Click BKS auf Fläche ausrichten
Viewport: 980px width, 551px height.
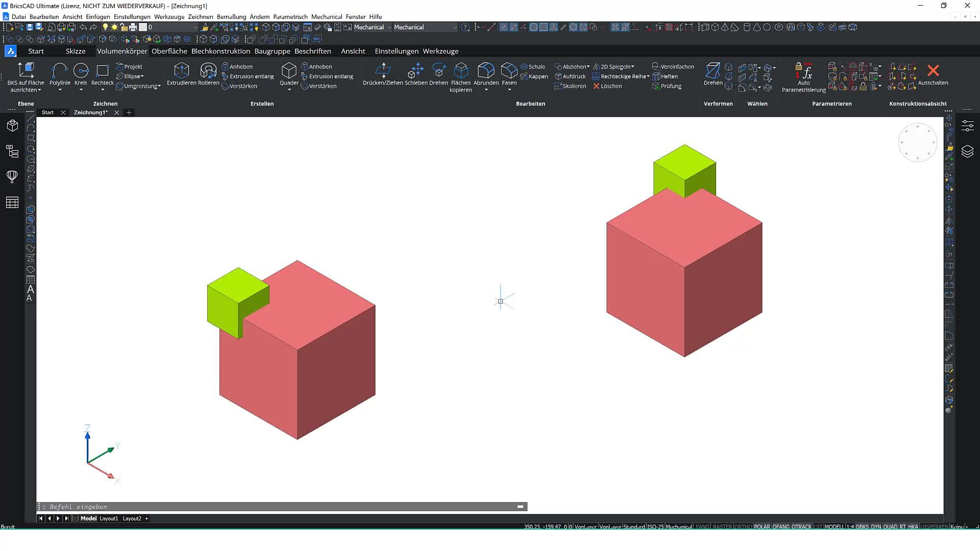(26, 77)
